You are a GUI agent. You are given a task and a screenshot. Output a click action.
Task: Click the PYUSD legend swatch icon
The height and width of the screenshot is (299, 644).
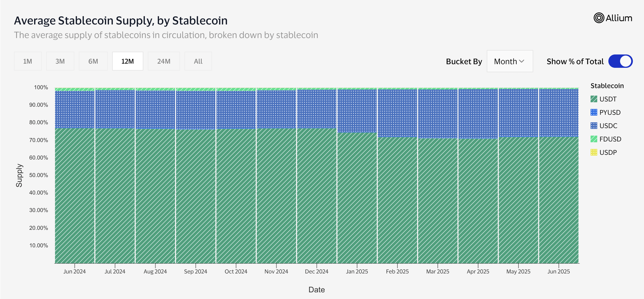click(x=594, y=112)
